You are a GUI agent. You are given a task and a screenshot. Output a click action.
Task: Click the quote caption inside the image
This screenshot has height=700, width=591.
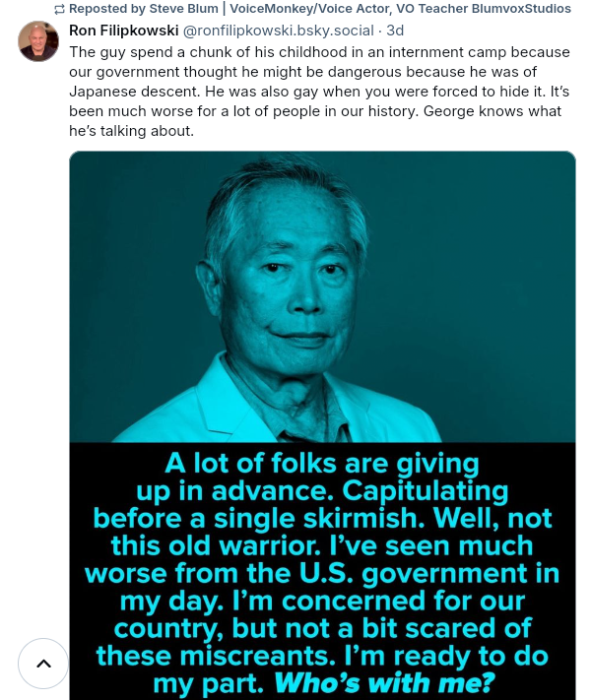click(322, 573)
